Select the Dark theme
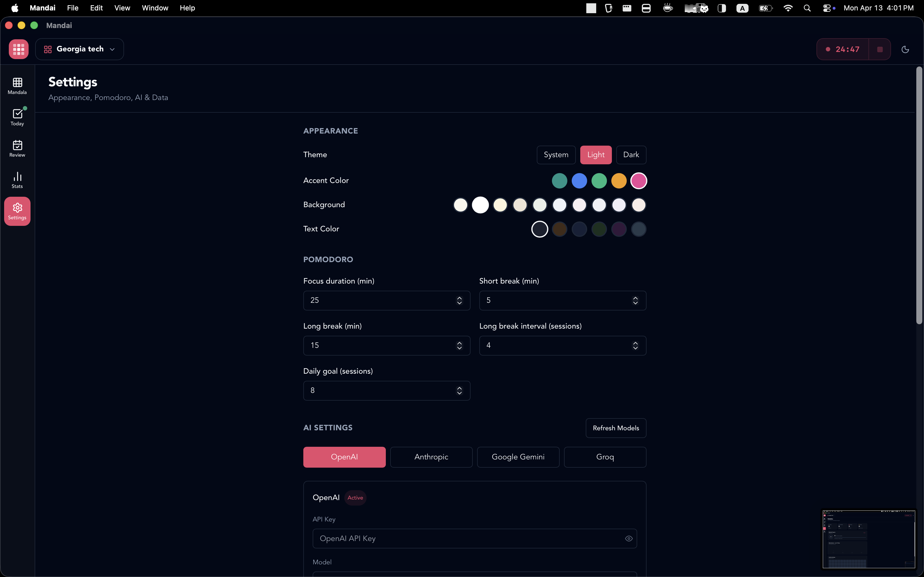The image size is (924, 577). point(631,154)
